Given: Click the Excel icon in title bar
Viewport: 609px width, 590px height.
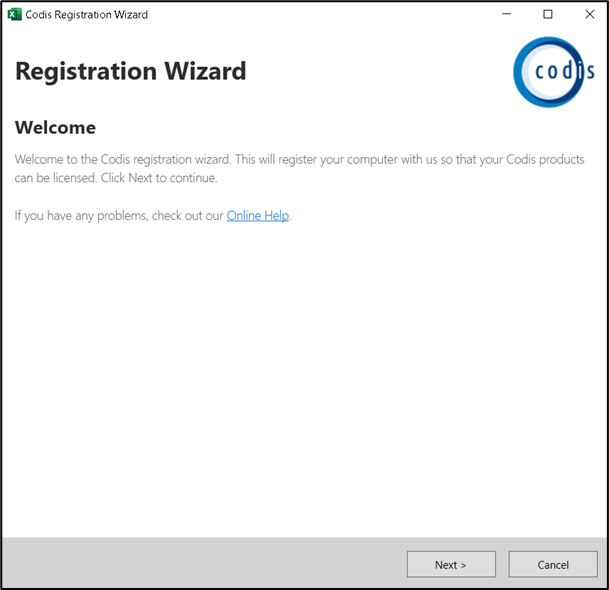Looking at the screenshot, I should click(14, 14).
